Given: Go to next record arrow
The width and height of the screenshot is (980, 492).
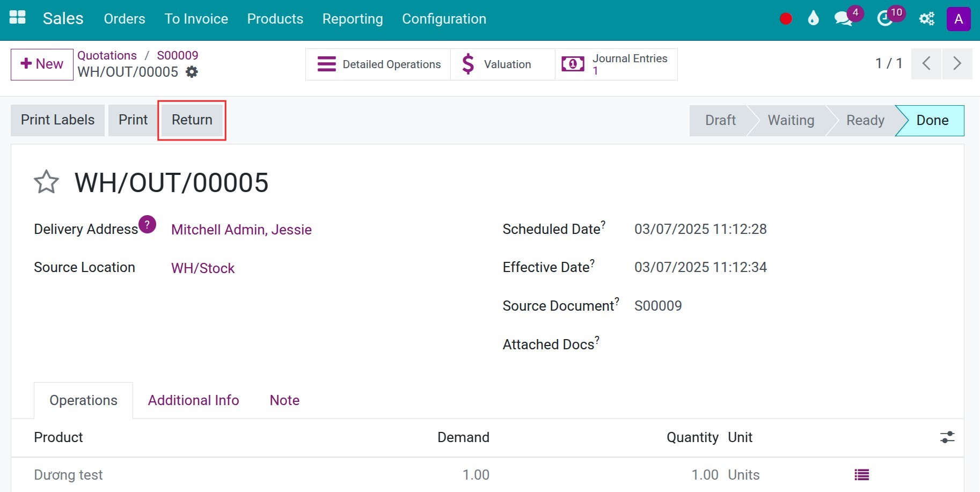Looking at the screenshot, I should click(x=957, y=64).
